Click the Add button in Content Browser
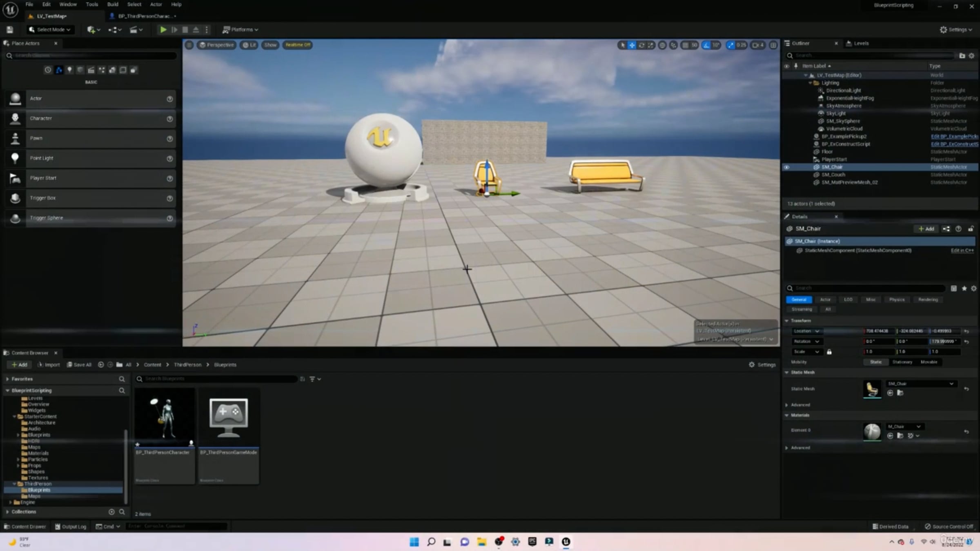This screenshot has width=980, height=551. coord(19,364)
